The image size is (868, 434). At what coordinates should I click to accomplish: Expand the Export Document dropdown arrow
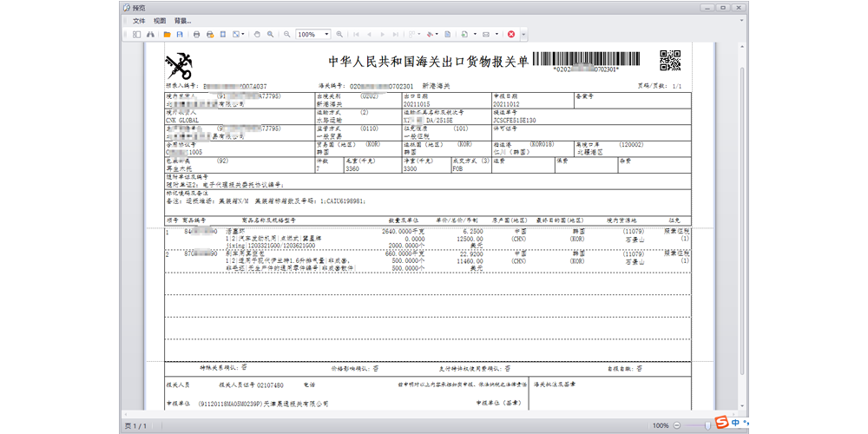(x=475, y=35)
